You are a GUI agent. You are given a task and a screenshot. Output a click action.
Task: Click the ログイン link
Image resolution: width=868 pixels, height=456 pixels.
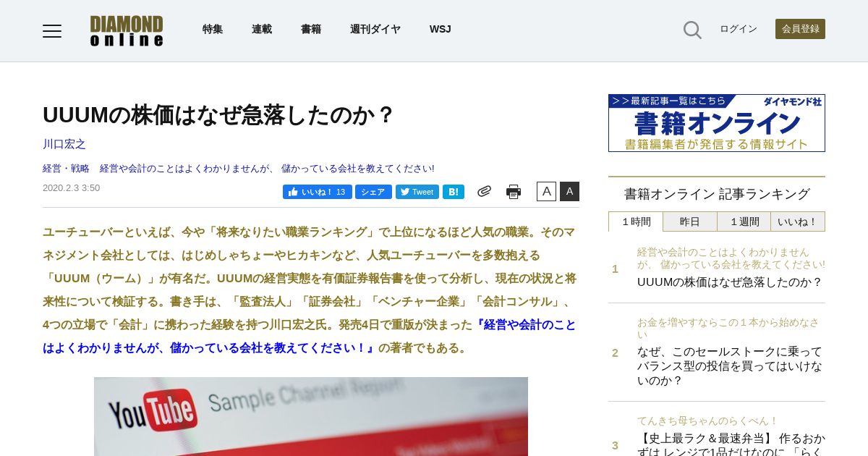click(739, 29)
